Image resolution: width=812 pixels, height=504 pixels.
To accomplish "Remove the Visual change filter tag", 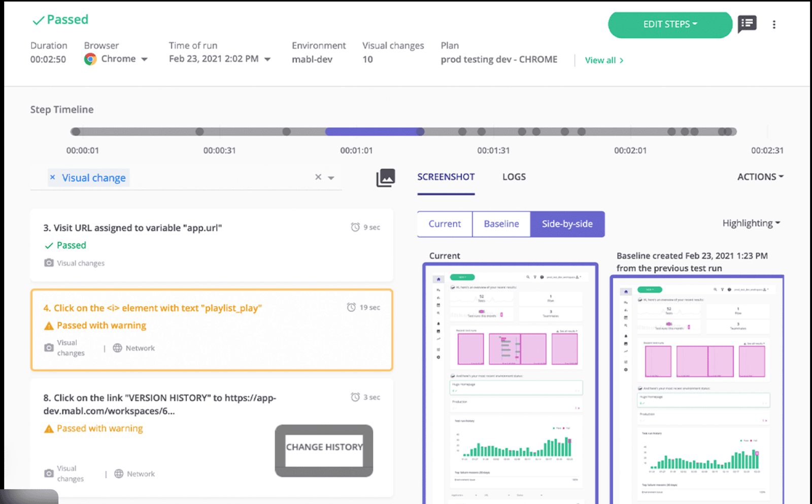I will pyautogui.click(x=52, y=177).
